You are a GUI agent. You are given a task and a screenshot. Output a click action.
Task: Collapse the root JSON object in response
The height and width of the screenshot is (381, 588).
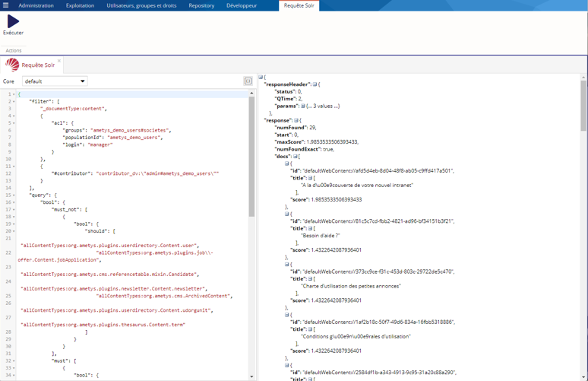click(261, 77)
